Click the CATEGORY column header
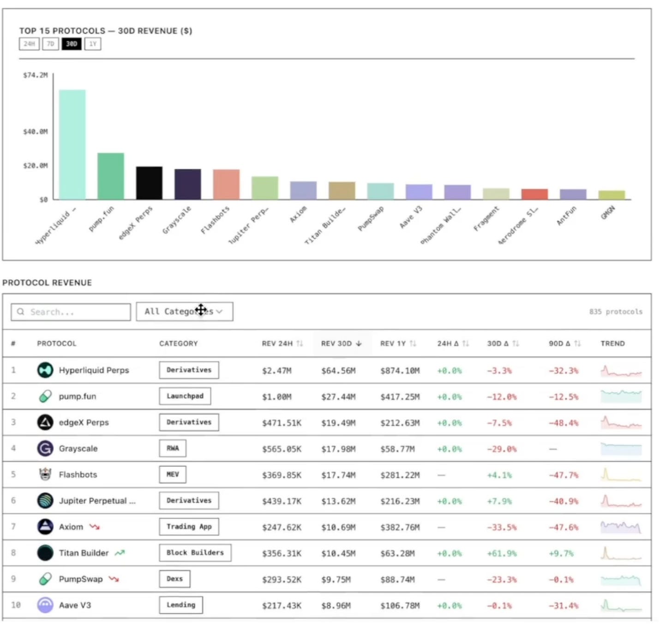Image resolution: width=672 pixels, height=631 pixels. (x=179, y=343)
